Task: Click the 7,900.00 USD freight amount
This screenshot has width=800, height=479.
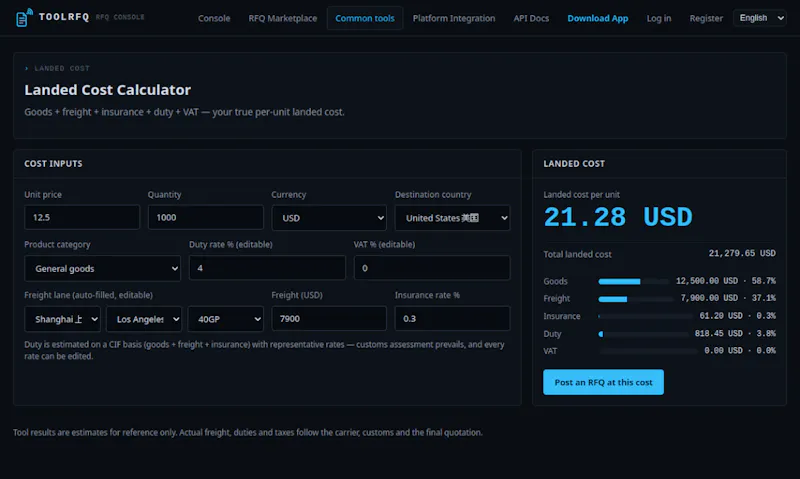Action: (x=709, y=298)
